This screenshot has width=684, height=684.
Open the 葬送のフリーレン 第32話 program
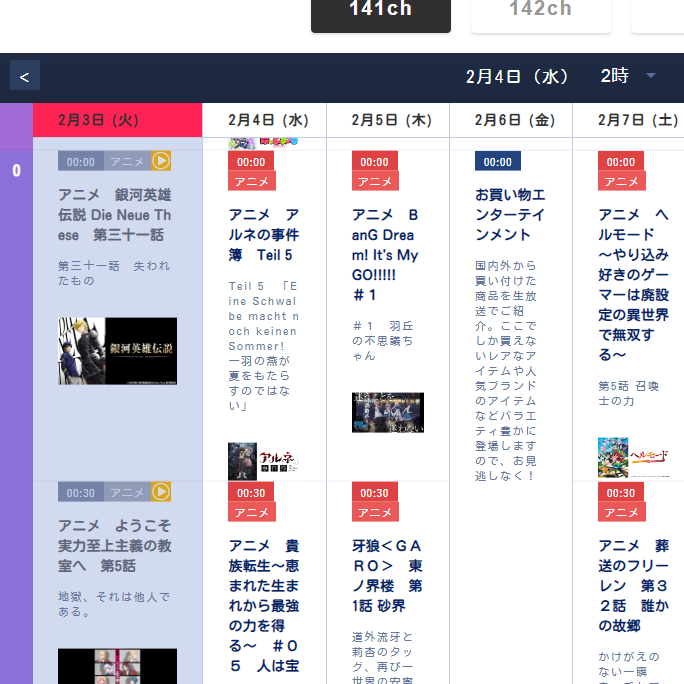coord(633,585)
